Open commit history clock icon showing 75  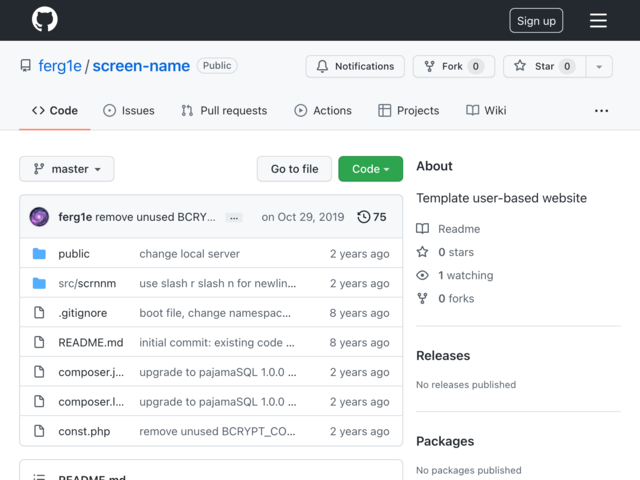[363, 217]
